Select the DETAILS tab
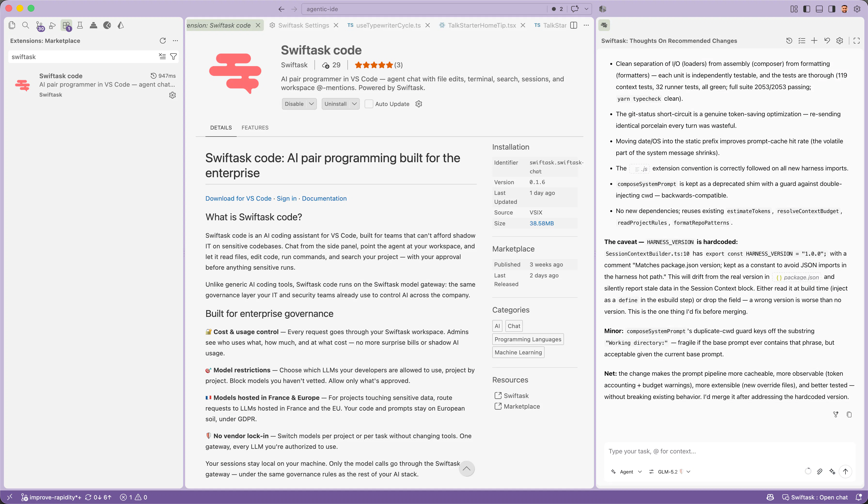 pos(221,128)
